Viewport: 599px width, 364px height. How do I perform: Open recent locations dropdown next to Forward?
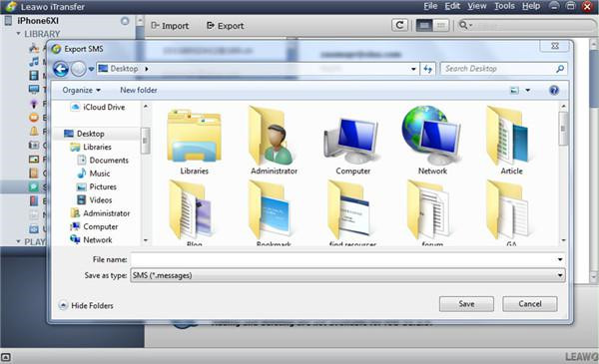point(91,69)
